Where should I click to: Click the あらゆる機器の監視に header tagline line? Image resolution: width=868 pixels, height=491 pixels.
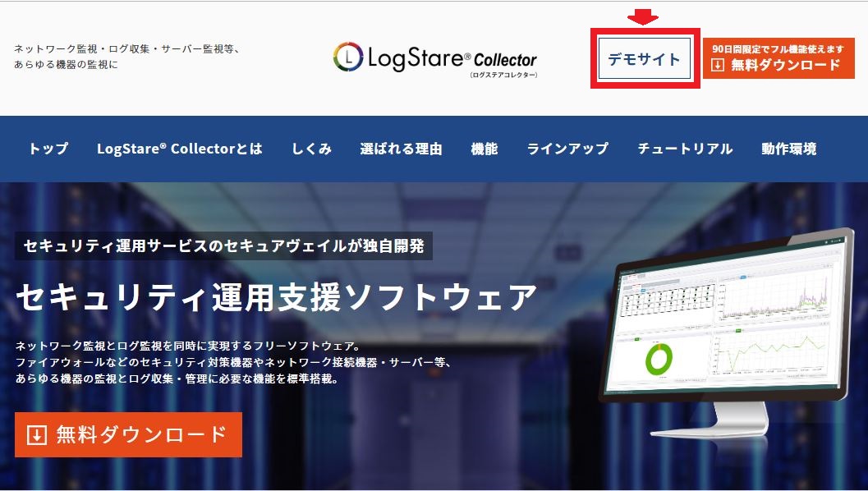[x=66, y=65]
